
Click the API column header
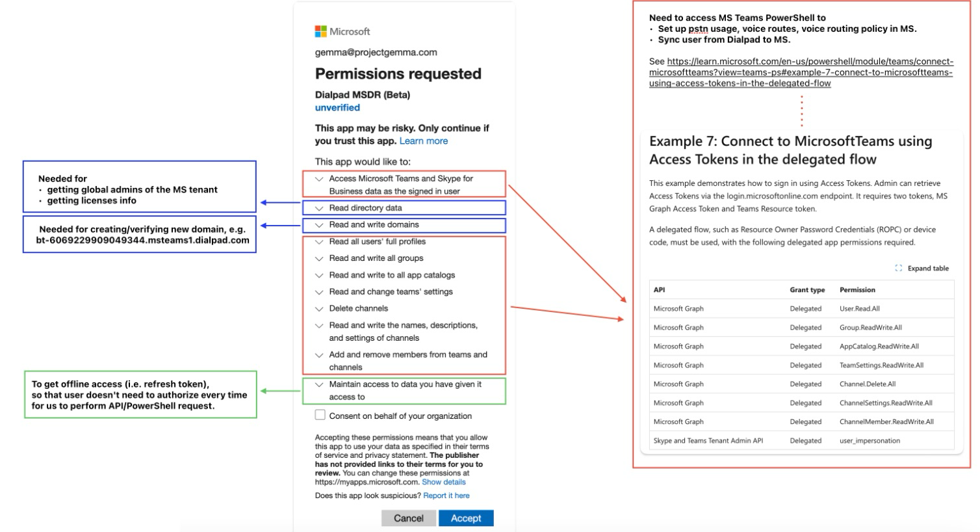[659, 290]
